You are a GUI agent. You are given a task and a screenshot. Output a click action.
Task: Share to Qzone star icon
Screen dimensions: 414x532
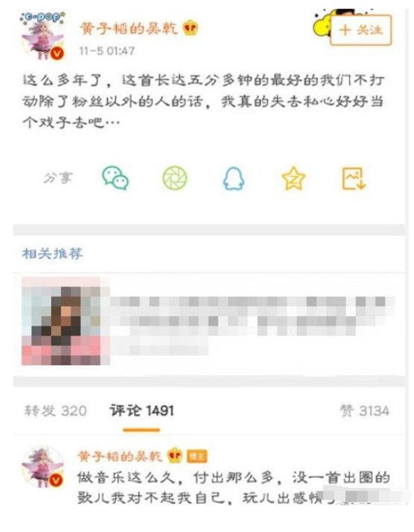click(x=293, y=178)
